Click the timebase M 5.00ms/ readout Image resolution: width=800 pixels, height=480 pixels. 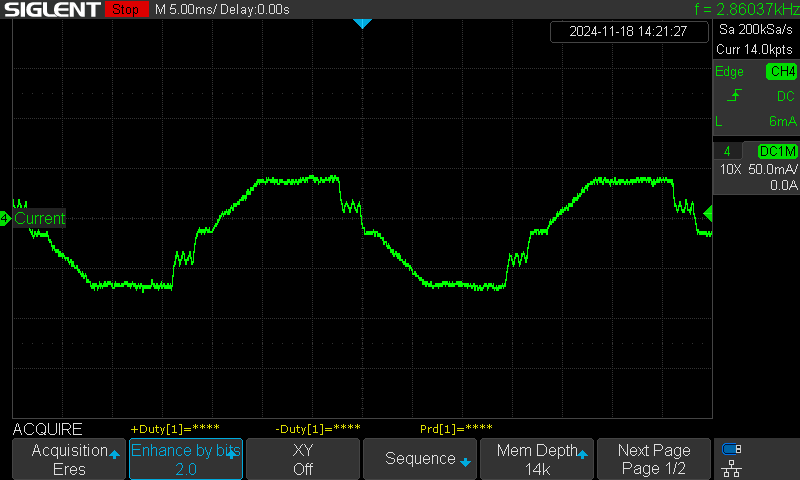pos(186,9)
